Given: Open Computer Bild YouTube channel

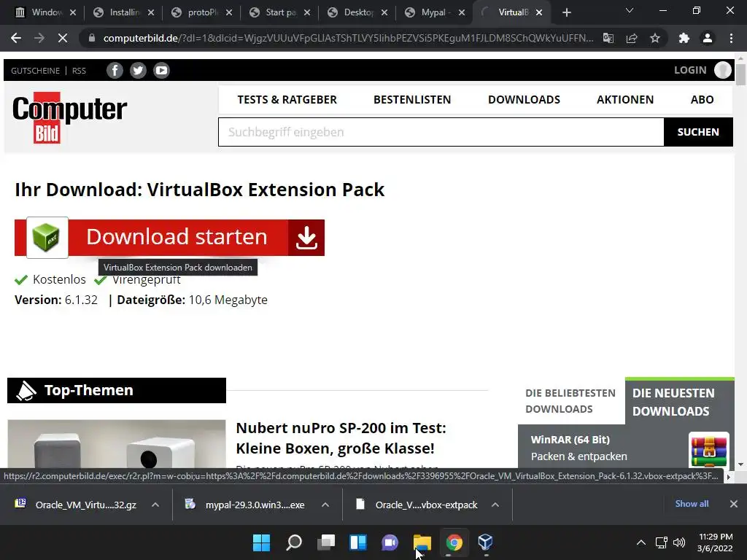Looking at the screenshot, I should point(161,71).
